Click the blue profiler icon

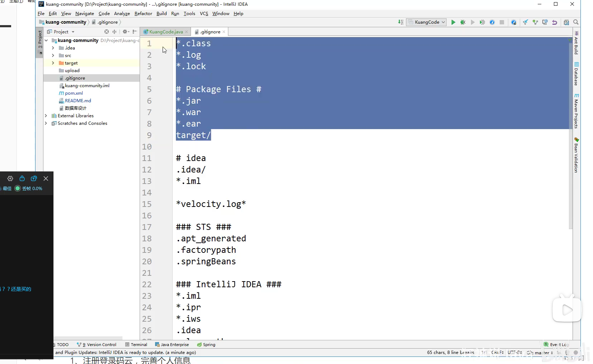click(x=492, y=22)
